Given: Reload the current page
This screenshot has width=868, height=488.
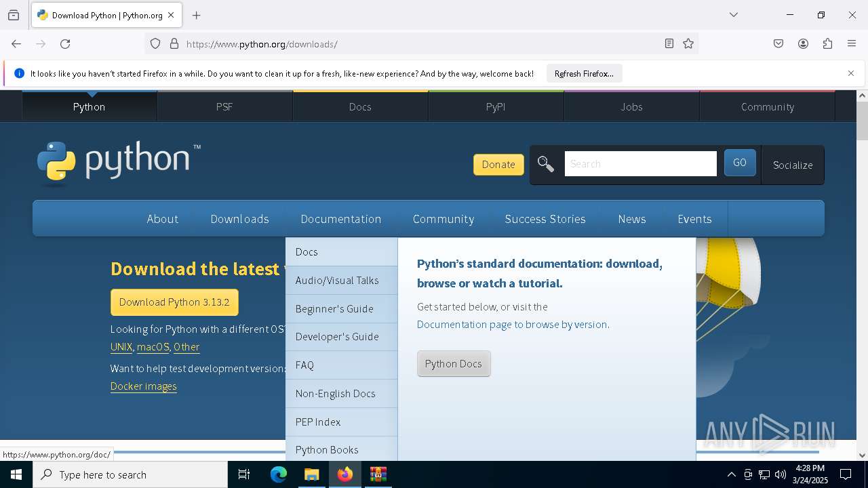Looking at the screenshot, I should [65, 44].
